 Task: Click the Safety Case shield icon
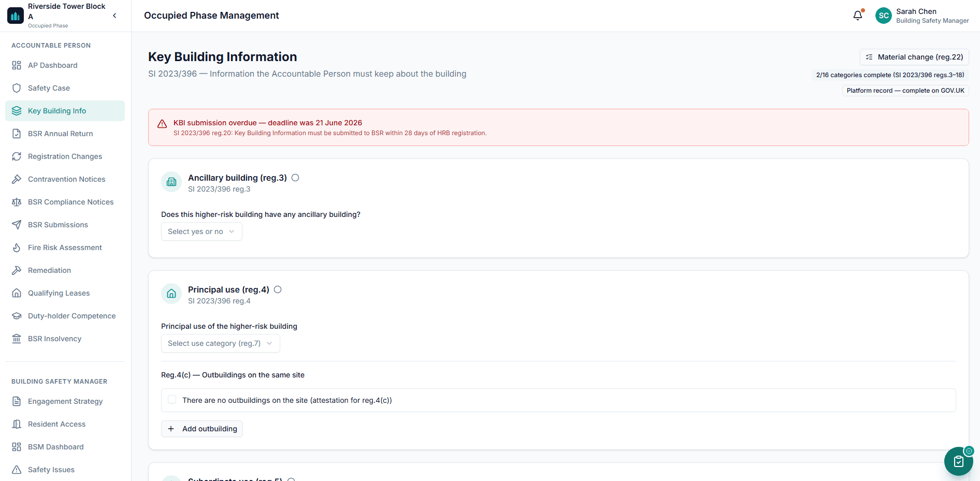17,88
